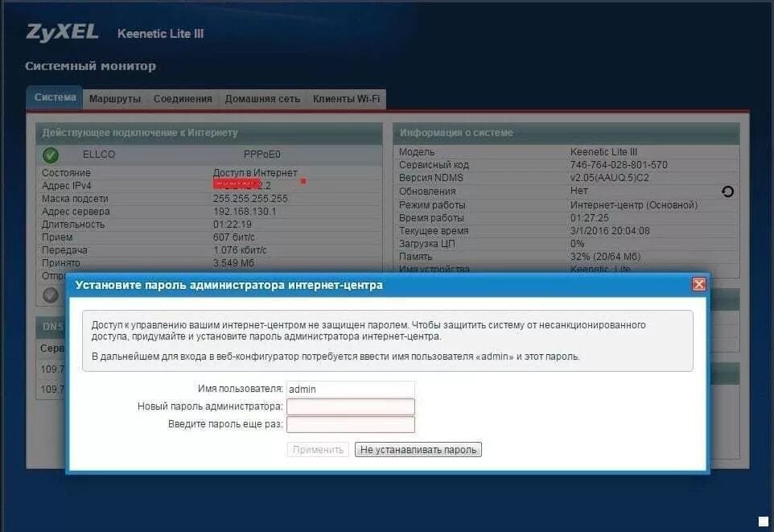Image resolution: width=774 pixels, height=532 pixels.
Task: Click the Введите пароль еще раз field
Action: (351, 424)
